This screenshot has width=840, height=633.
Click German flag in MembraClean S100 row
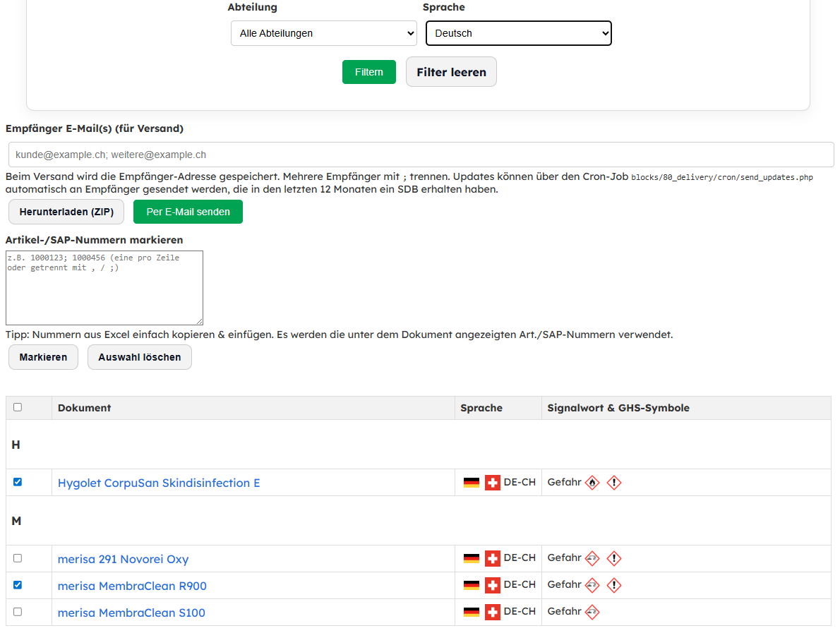pyautogui.click(x=472, y=612)
